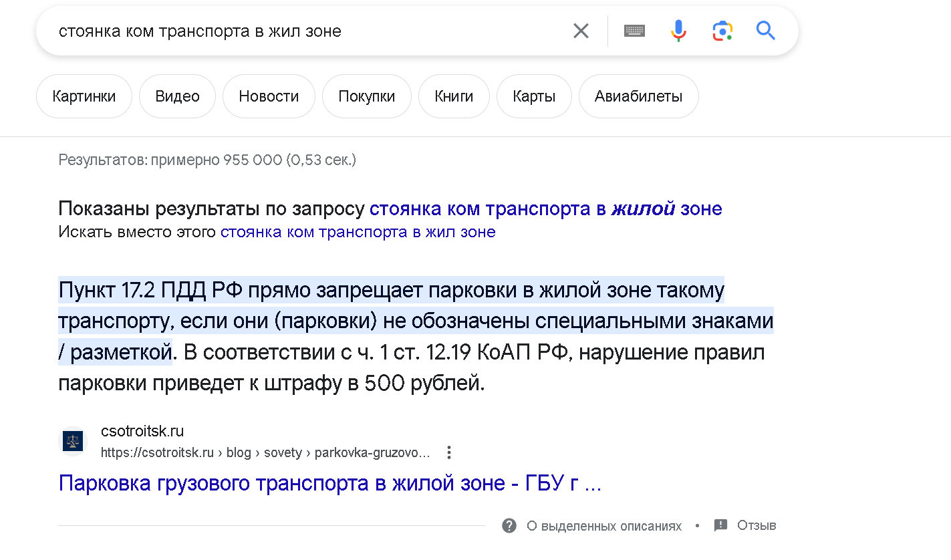Click corrected query link with 'жилой'
951x560 pixels.
(x=545, y=208)
